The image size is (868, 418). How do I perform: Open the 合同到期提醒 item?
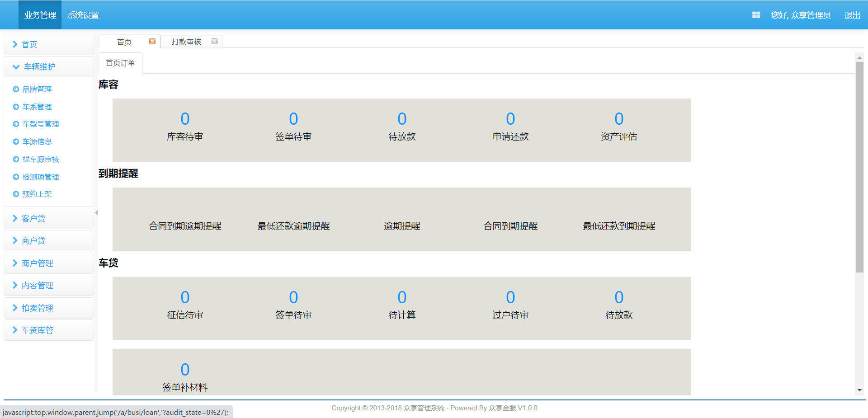pyautogui.click(x=510, y=226)
